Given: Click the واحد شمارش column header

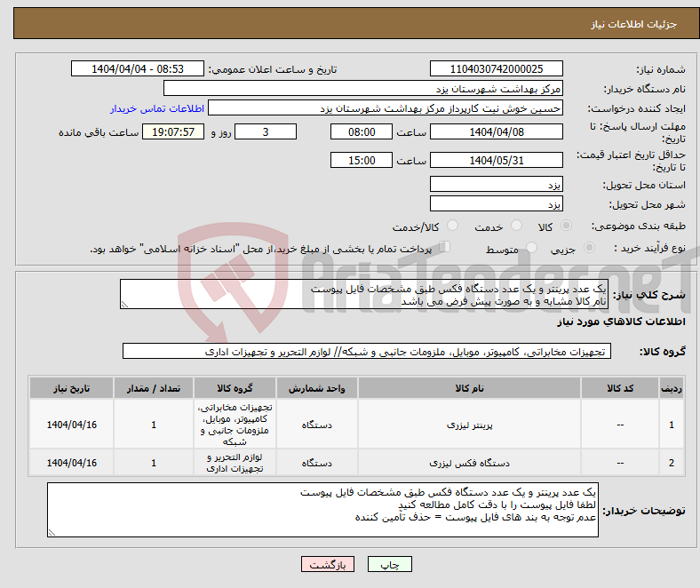Looking at the screenshot, I should (316, 388).
